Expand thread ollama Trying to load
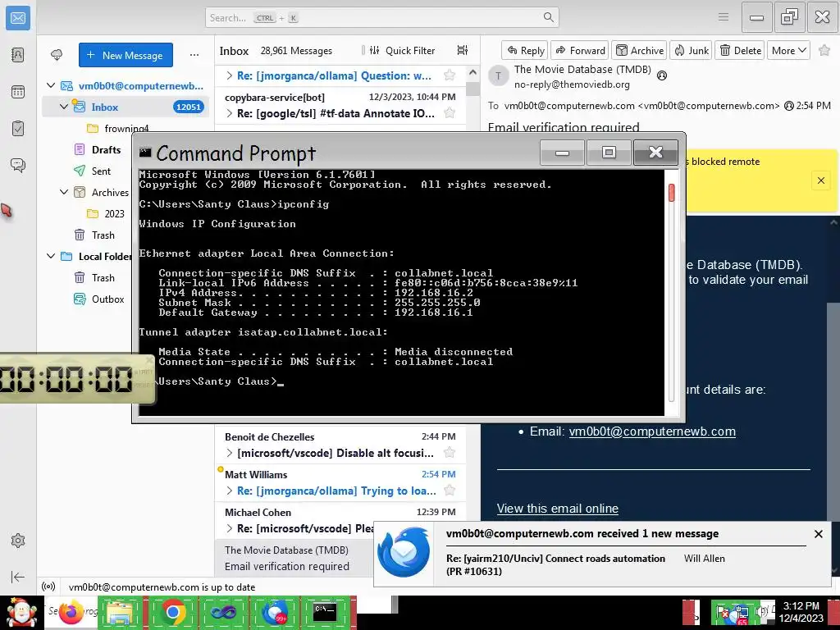Image resolution: width=840 pixels, height=630 pixels. click(230, 491)
